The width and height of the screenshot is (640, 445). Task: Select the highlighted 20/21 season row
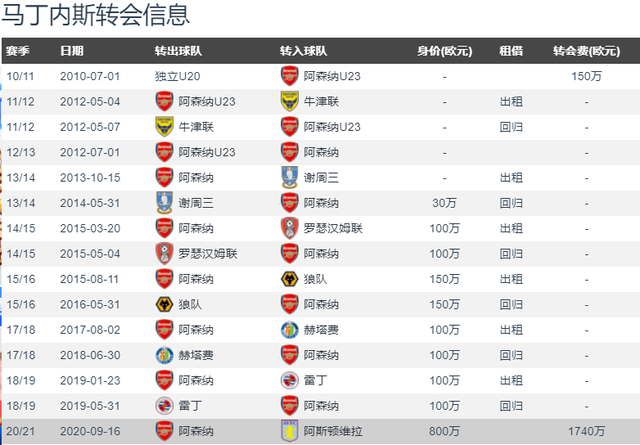pyautogui.click(x=321, y=431)
